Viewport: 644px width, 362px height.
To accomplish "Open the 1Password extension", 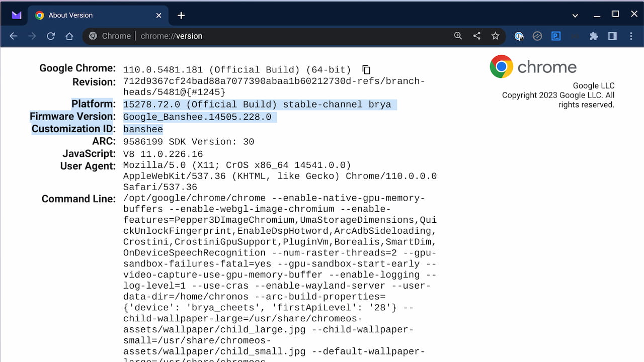I will [519, 36].
